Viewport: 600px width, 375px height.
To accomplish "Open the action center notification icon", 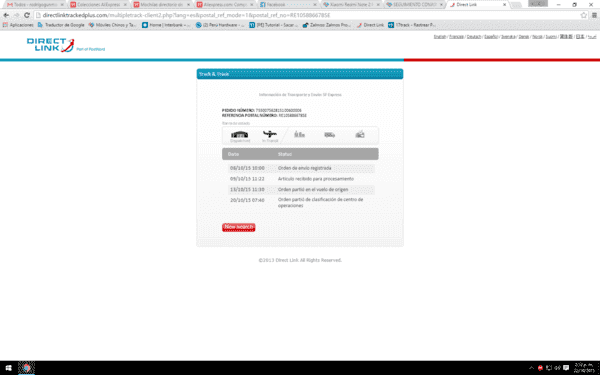I will click(566, 368).
